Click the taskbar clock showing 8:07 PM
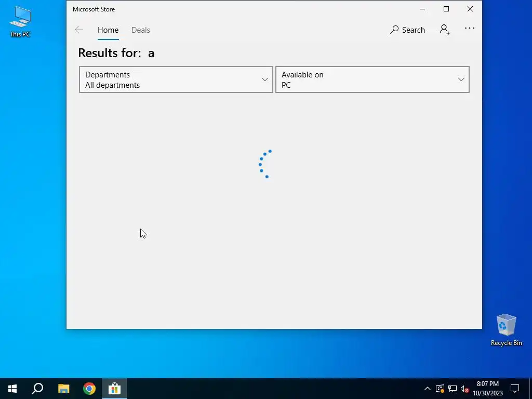The height and width of the screenshot is (399, 532). click(487, 389)
